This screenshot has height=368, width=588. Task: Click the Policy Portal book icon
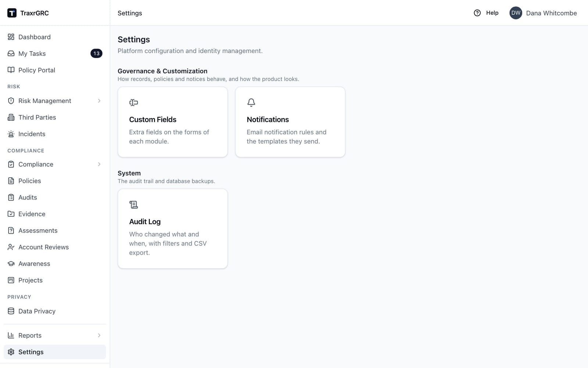coord(11,70)
